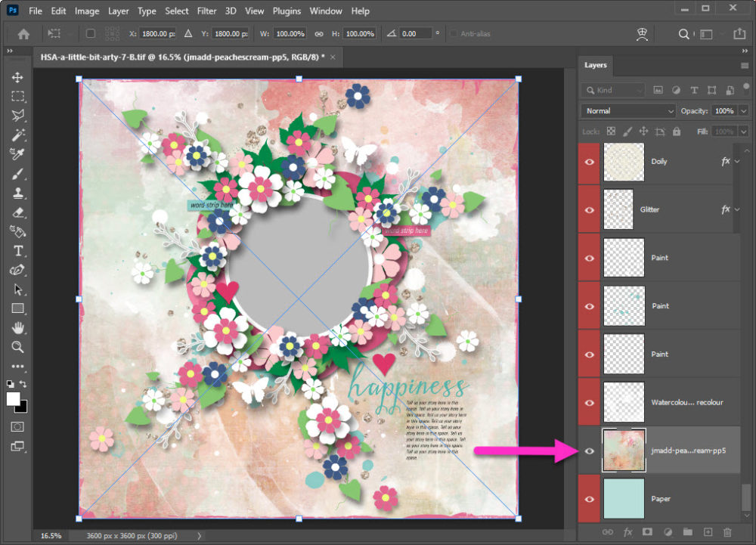Select the Magic Wand tool

(18, 135)
